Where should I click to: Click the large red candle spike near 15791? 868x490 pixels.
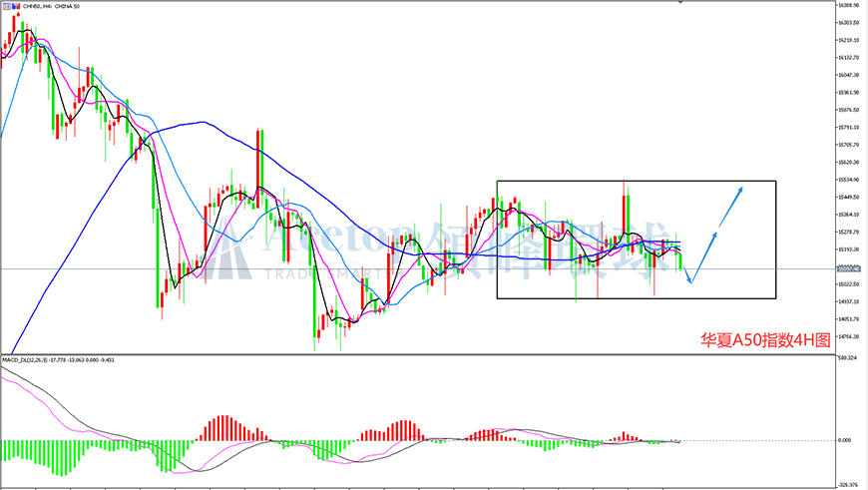258,162
